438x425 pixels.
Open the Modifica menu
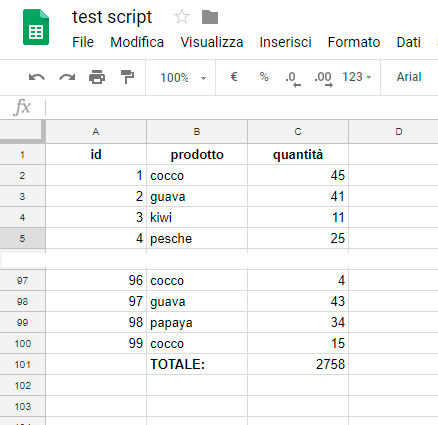(x=137, y=42)
